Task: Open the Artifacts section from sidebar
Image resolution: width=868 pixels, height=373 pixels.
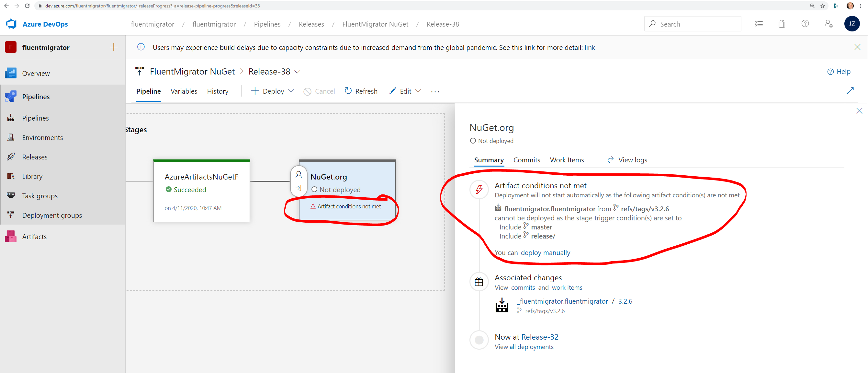Action: coord(11,237)
